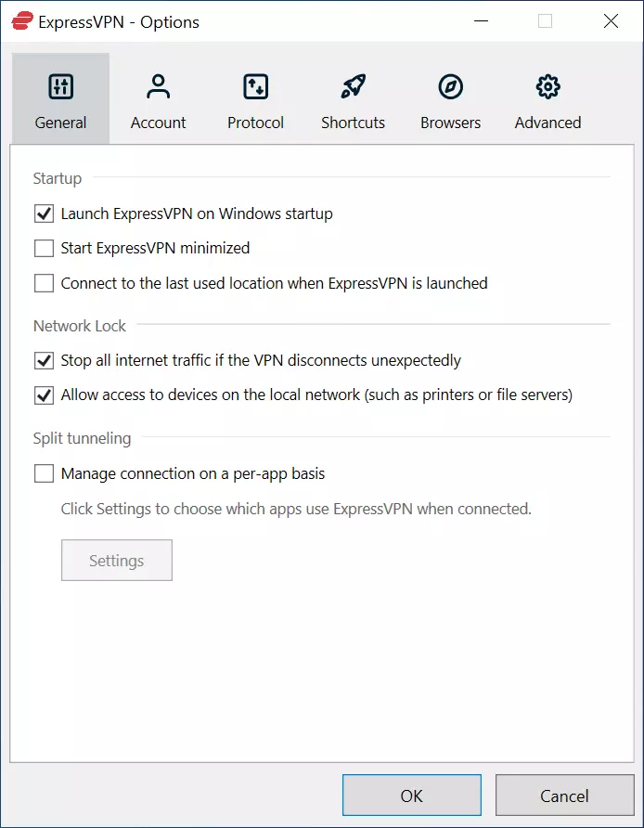Click the Browsers compass icon
The width and height of the screenshot is (644, 828).
pos(450,87)
